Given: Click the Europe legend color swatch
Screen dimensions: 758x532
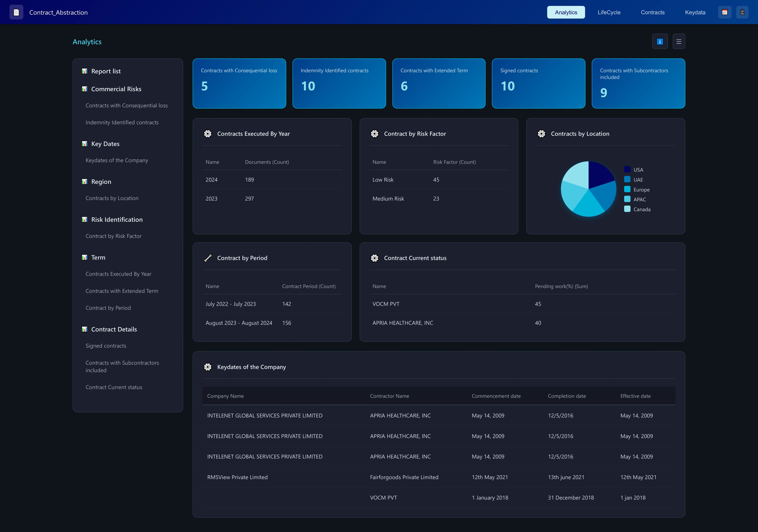Looking at the screenshot, I should [x=627, y=189].
